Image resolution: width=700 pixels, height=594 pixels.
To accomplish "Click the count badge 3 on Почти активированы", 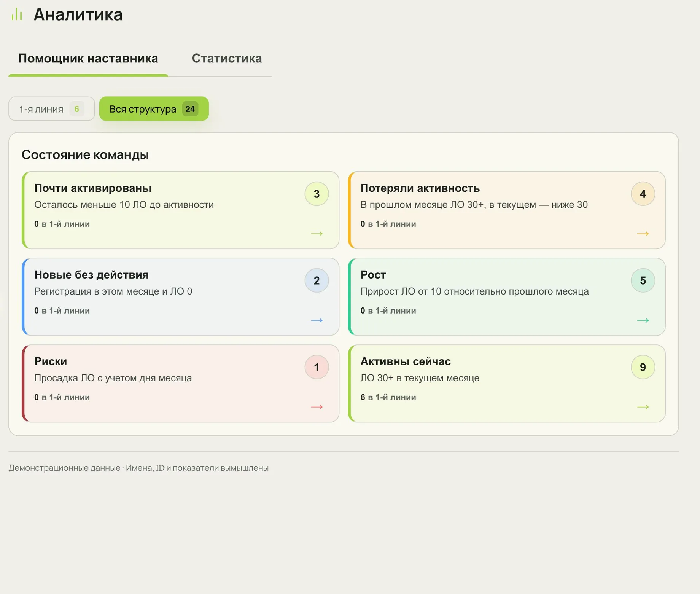I will (x=317, y=194).
